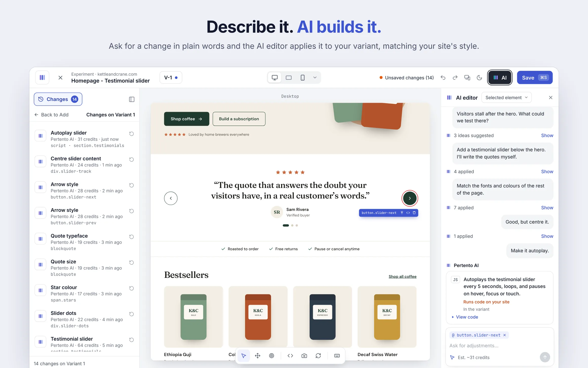
Task: Open Selected element scope dropdown
Action: (506, 98)
